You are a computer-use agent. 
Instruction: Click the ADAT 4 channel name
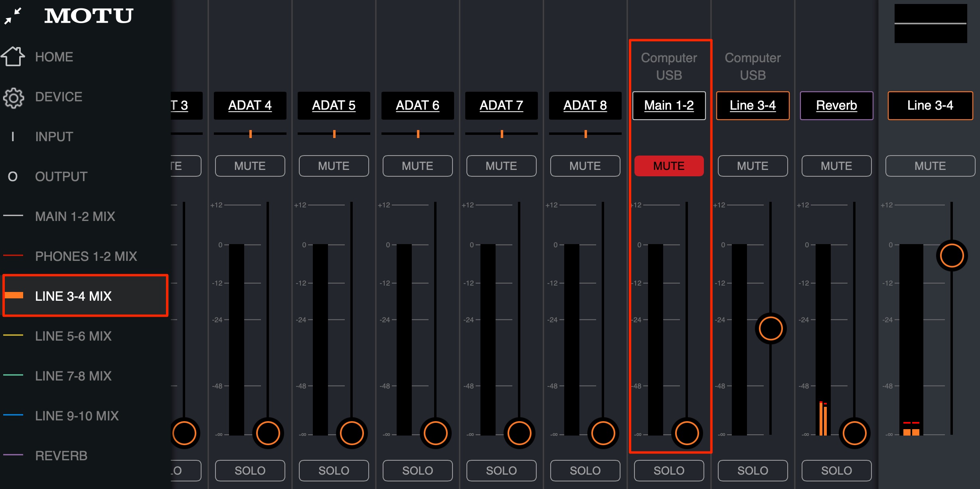(x=250, y=105)
